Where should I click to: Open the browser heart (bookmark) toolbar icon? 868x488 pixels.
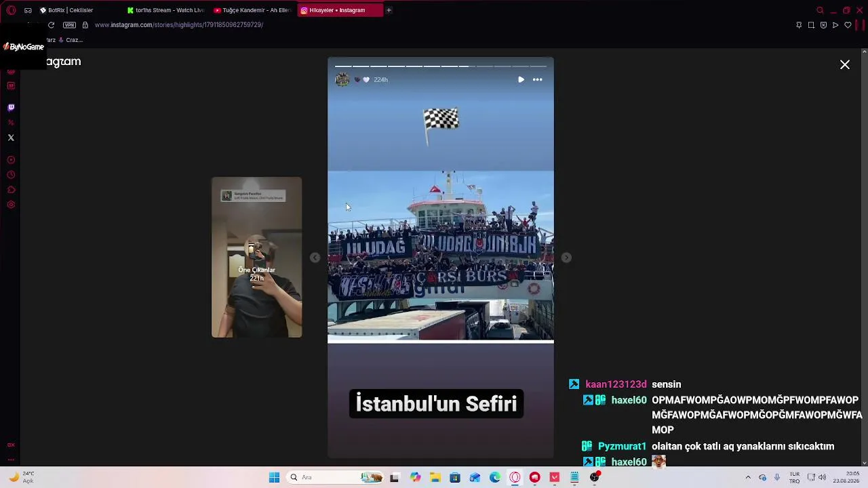pos(848,25)
